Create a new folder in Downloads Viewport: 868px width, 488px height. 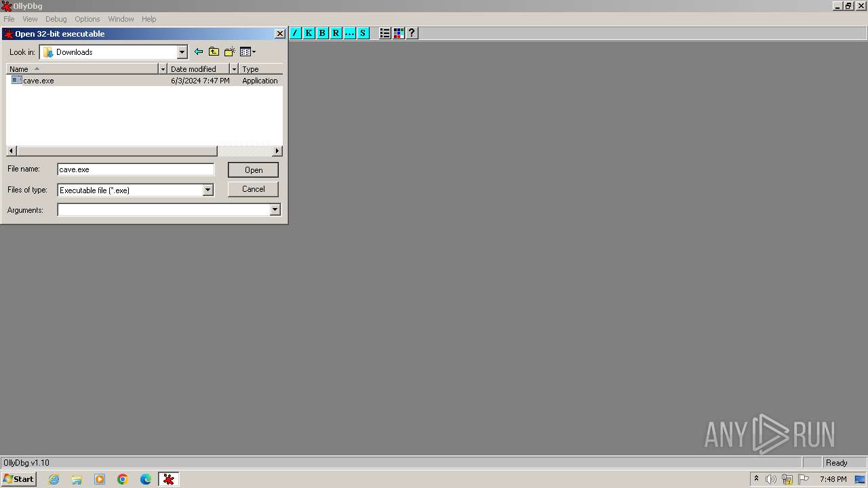click(x=230, y=52)
